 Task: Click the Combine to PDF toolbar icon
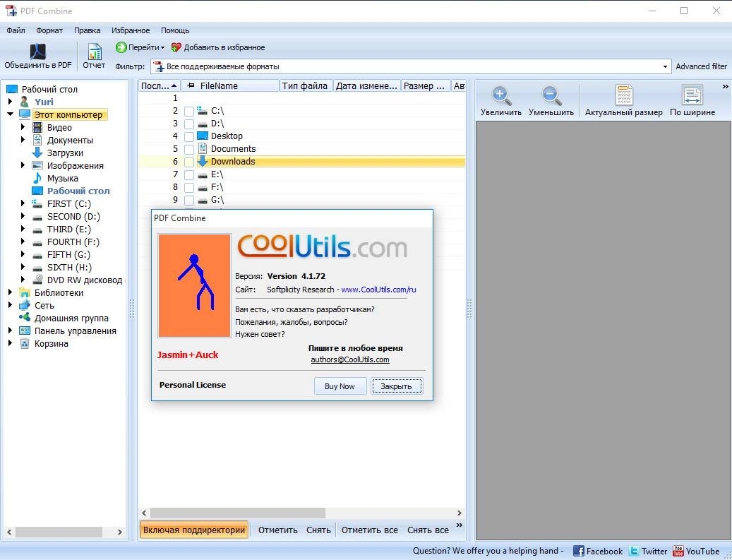coord(38,52)
